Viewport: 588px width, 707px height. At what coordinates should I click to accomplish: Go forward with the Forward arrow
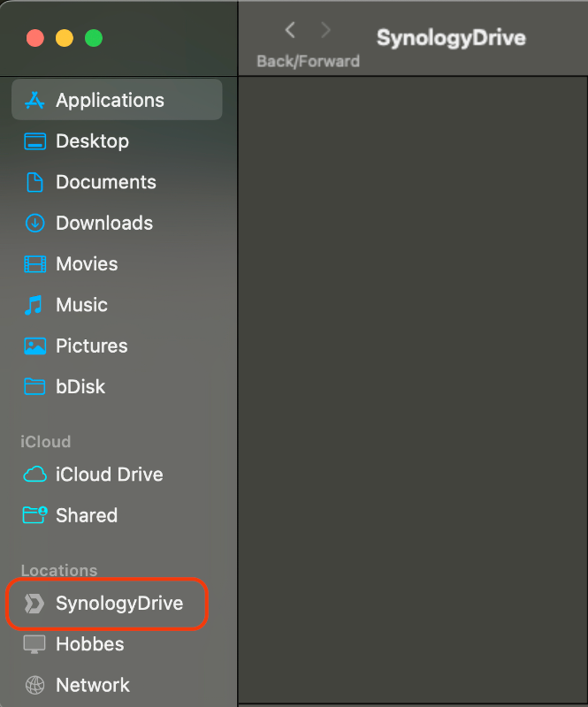point(325,30)
